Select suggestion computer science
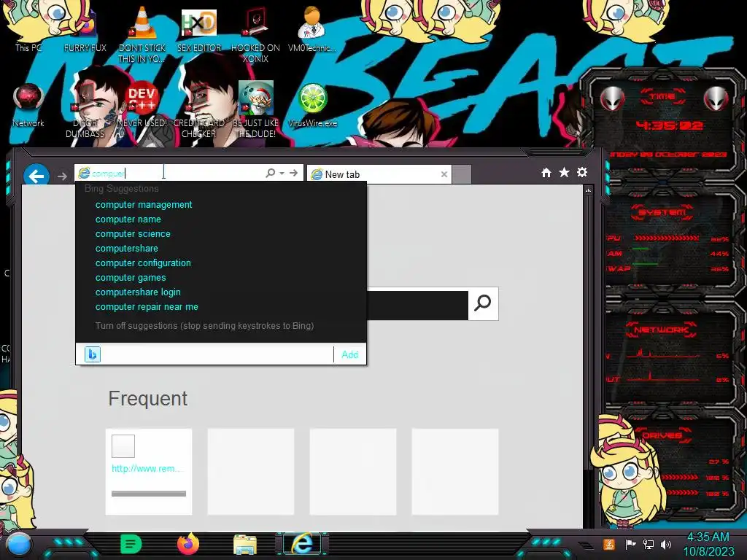Screen dimensions: 747x560 (x=133, y=234)
